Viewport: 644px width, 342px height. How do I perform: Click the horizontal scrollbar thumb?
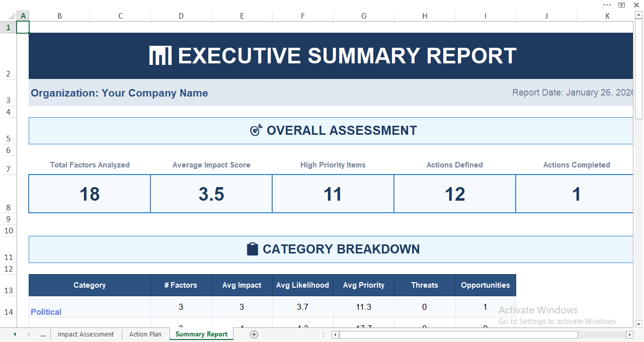[x=458, y=334]
